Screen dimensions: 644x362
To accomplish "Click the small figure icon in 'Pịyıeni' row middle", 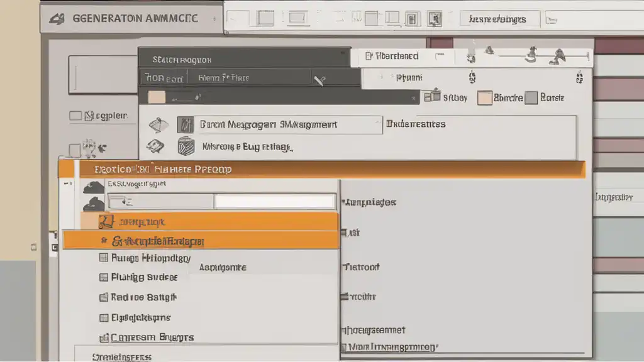I will pos(472,77).
